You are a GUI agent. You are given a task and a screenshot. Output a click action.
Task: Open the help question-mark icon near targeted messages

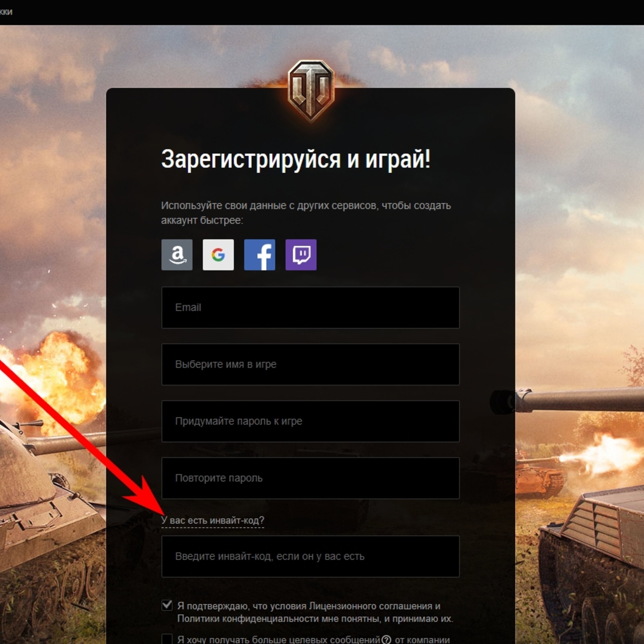tap(386, 640)
